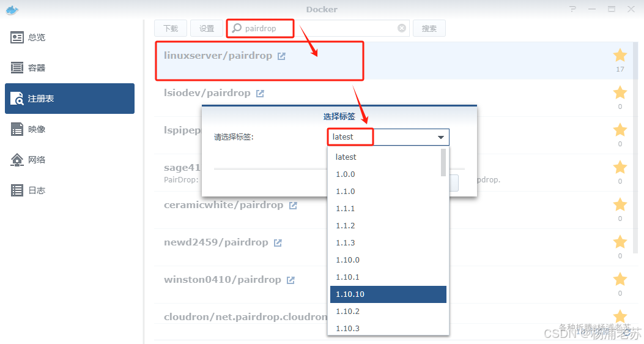Click the Docker whale logo icon

tap(12, 10)
